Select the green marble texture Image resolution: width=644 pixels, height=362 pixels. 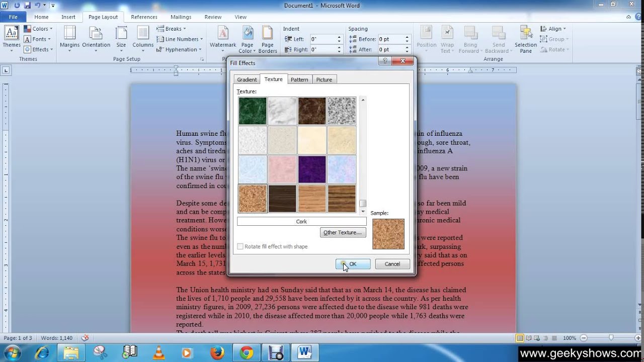(x=253, y=111)
